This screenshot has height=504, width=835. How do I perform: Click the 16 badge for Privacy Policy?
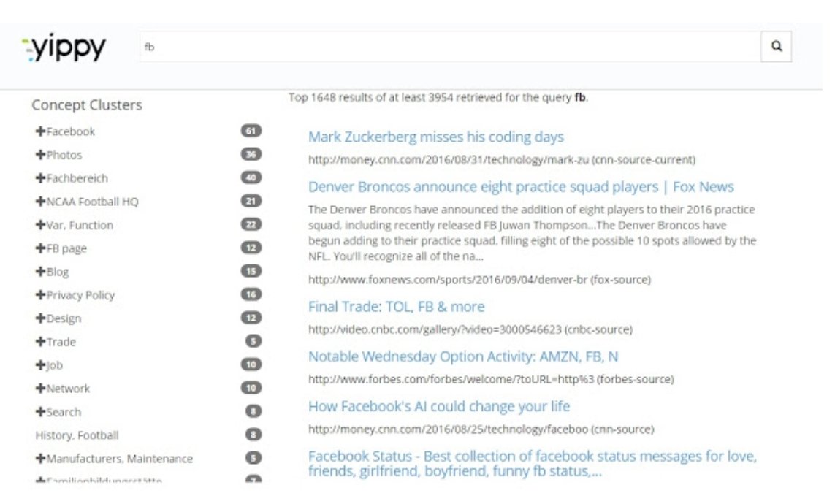tap(251, 294)
